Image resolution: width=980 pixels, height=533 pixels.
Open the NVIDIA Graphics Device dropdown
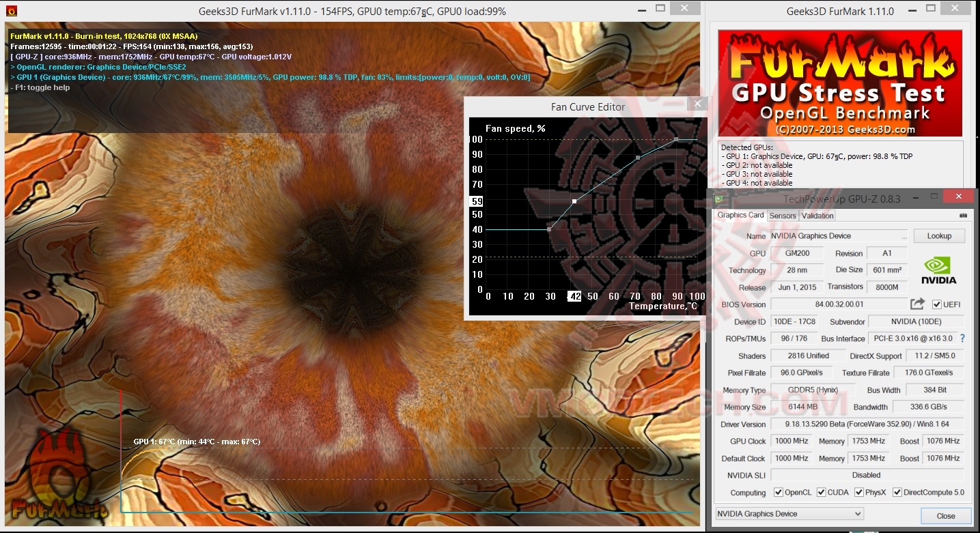point(789,514)
